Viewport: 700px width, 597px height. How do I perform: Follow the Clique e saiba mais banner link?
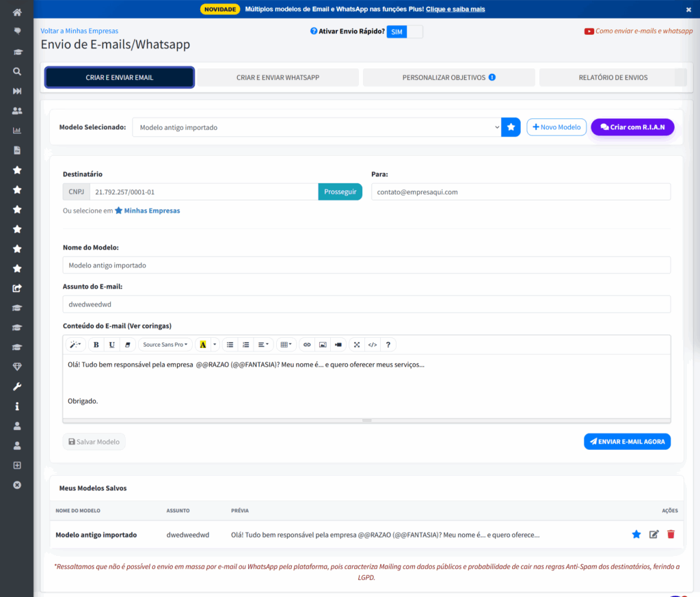pyautogui.click(x=455, y=10)
